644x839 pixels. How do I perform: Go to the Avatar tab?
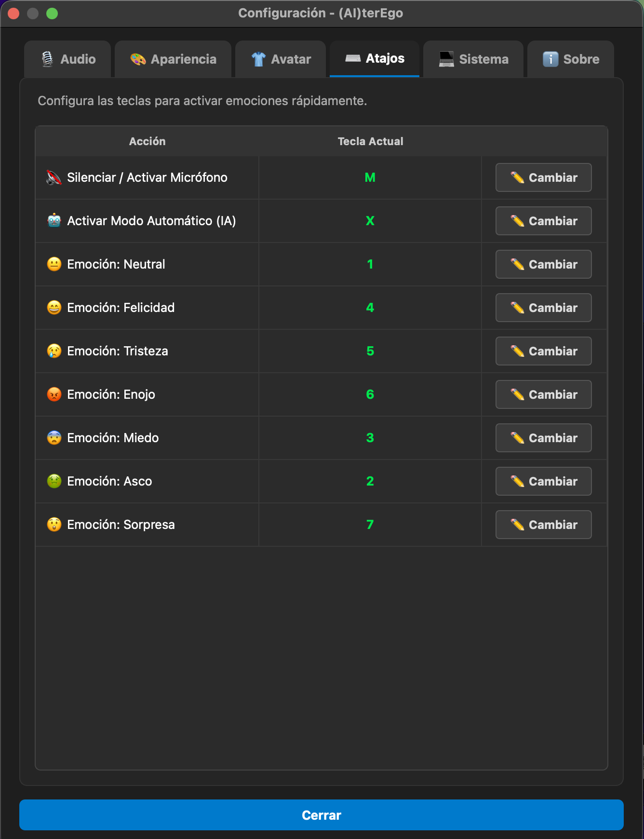pos(281,59)
